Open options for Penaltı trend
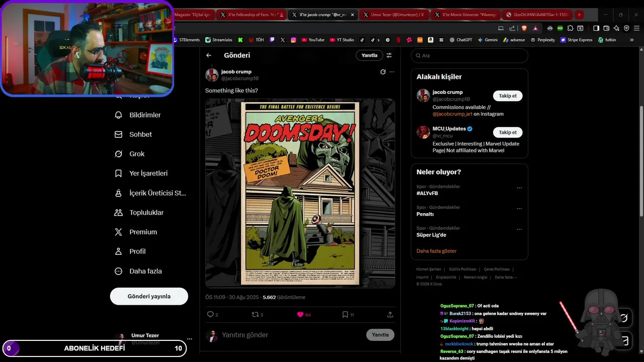This screenshot has height=362, width=644. click(519, 208)
